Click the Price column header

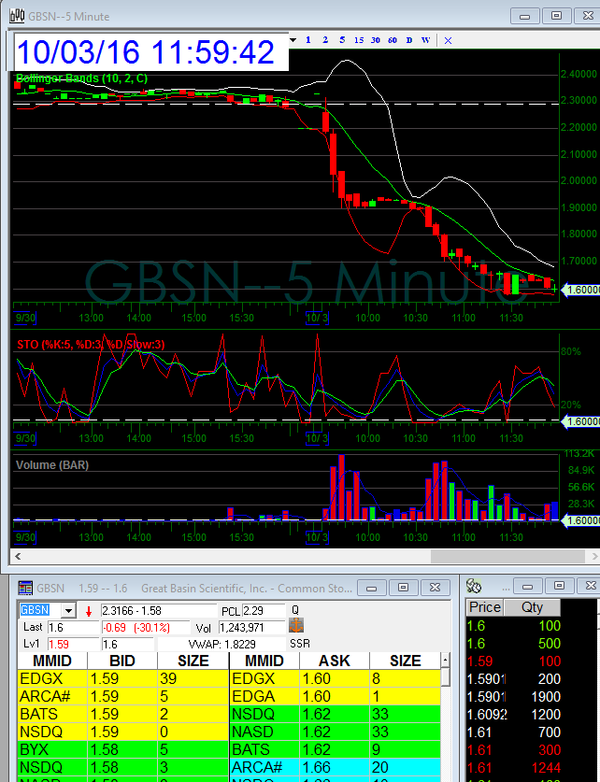click(x=485, y=607)
